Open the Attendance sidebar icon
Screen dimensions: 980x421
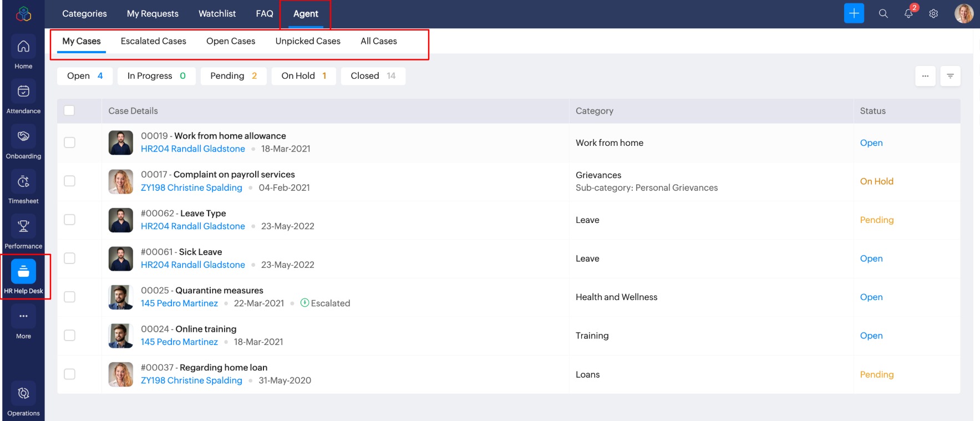23,92
